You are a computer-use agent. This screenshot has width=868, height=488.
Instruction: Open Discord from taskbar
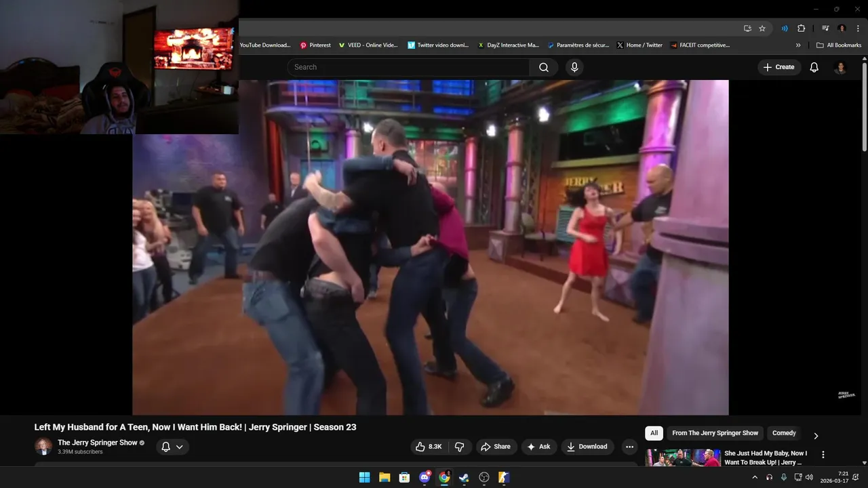click(x=425, y=477)
